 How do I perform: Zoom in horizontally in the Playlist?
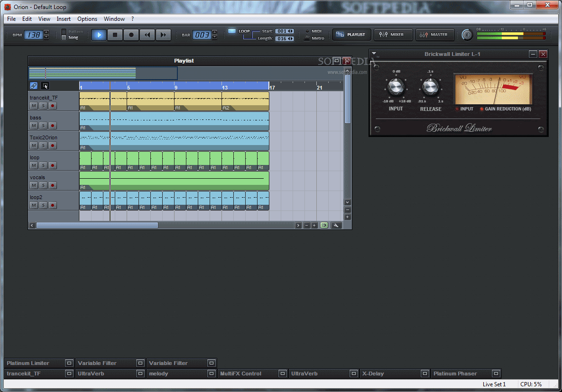click(314, 225)
